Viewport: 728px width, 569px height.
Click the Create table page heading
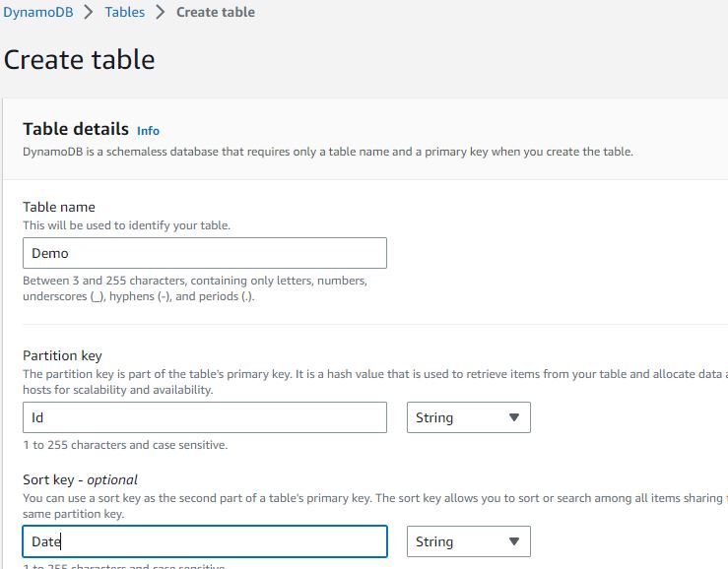coord(80,60)
